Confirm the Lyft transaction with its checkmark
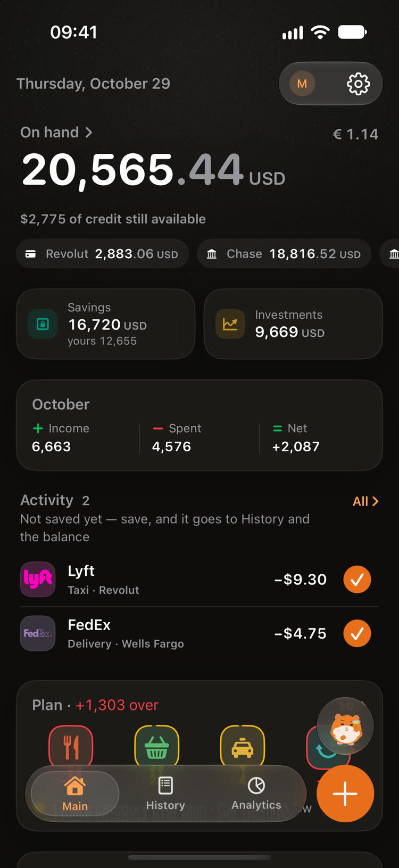Screen dimensions: 399x868 click(x=357, y=579)
